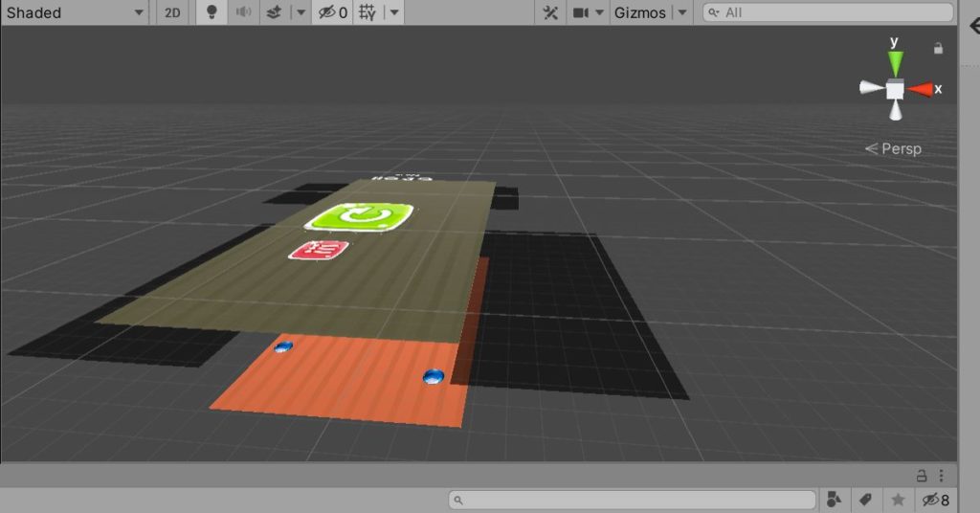Open the grid settings dropdown arrow
Viewport: 980px width, 513px height.
pos(393,12)
